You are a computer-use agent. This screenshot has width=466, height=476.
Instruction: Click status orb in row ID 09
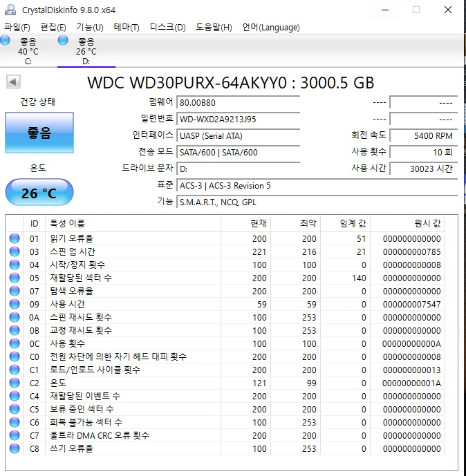(15, 304)
